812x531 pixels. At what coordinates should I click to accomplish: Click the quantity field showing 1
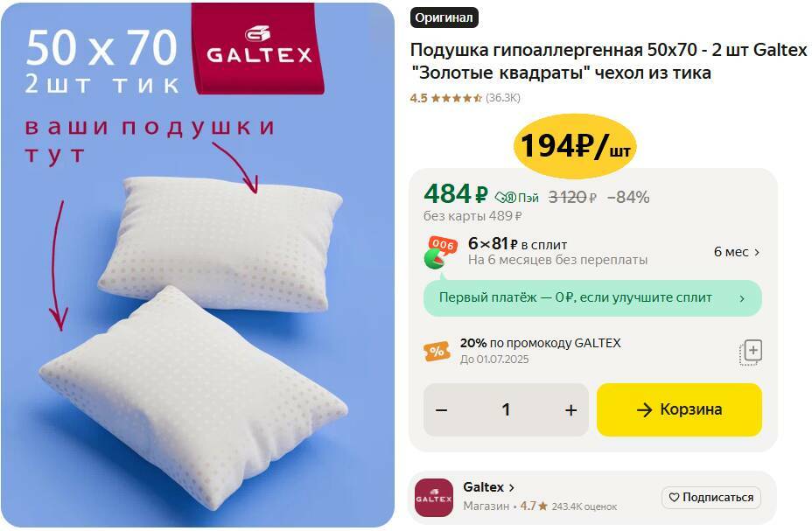(506, 410)
